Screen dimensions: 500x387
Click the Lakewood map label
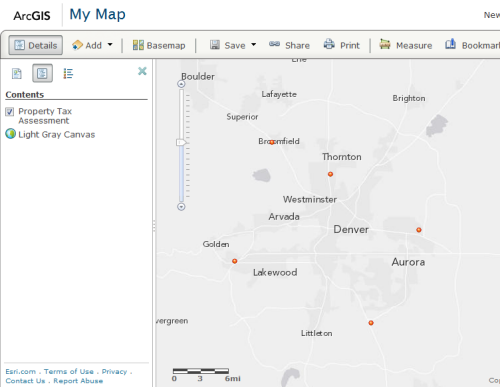point(275,272)
